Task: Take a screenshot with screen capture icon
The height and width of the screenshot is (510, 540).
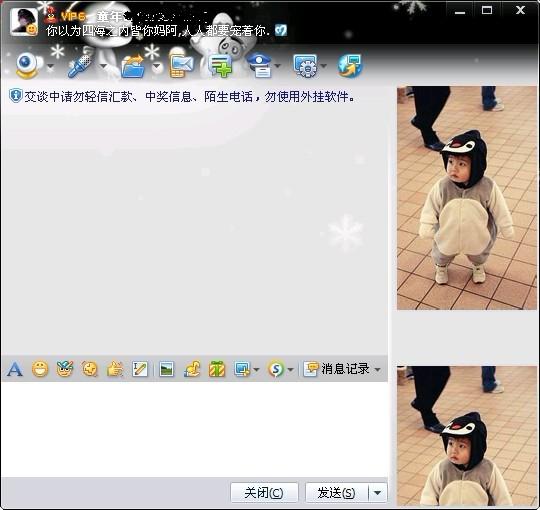Action: [242, 370]
